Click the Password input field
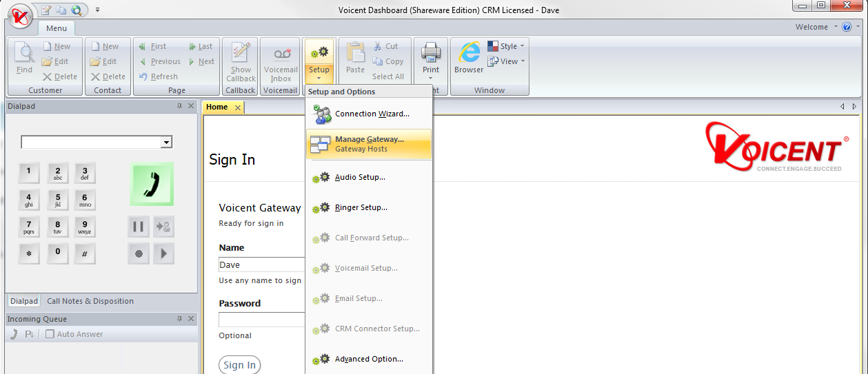Screen dimensions: 868x374 tap(262, 320)
